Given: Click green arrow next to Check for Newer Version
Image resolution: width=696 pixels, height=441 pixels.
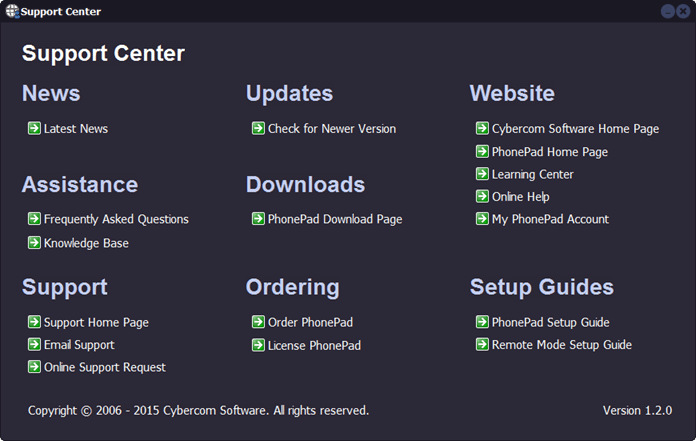Looking at the screenshot, I should pyautogui.click(x=258, y=128).
